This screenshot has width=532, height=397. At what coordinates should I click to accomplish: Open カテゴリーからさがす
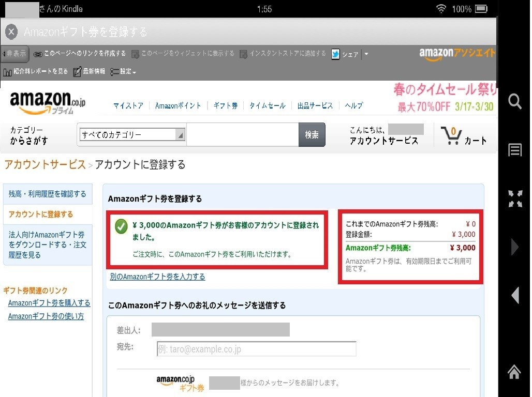coord(29,135)
